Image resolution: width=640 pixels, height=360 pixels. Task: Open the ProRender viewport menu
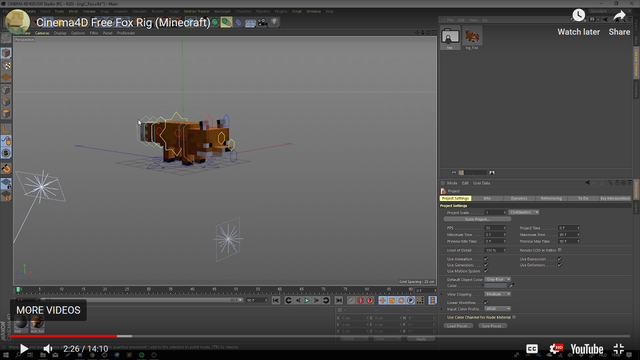click(126, 33)
